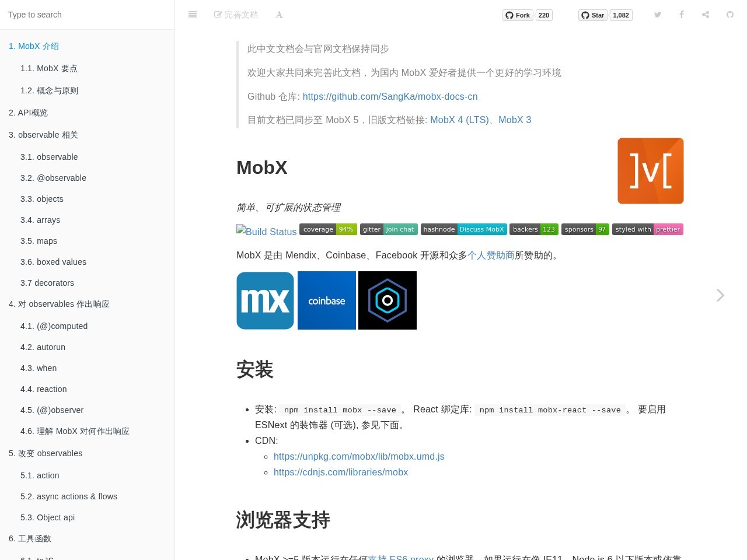Open 5.3. Object api section

(88, 517)
